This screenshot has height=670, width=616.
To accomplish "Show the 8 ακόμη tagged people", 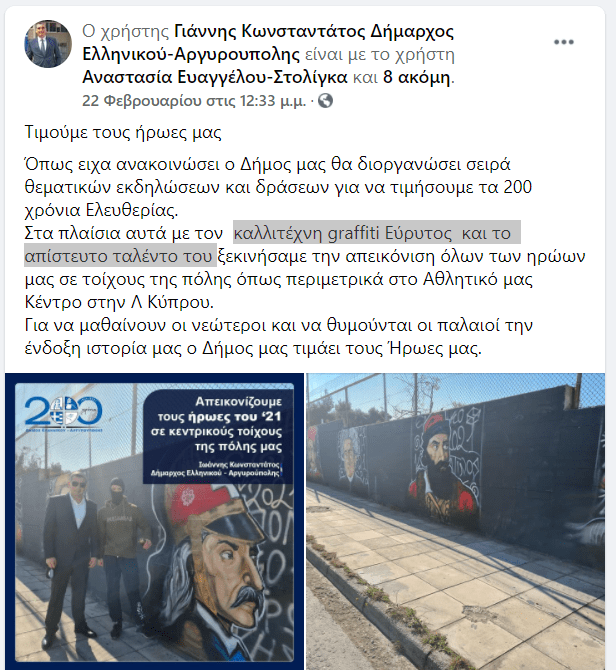I will (x=417, y=77).
